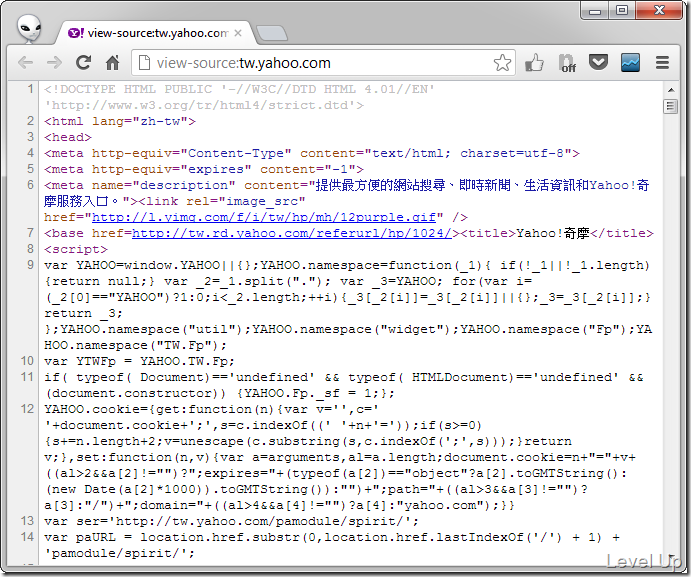Select the view-source:tw.yahoo.com tab
Screen dimensions: 691x577
click(154, 33)
